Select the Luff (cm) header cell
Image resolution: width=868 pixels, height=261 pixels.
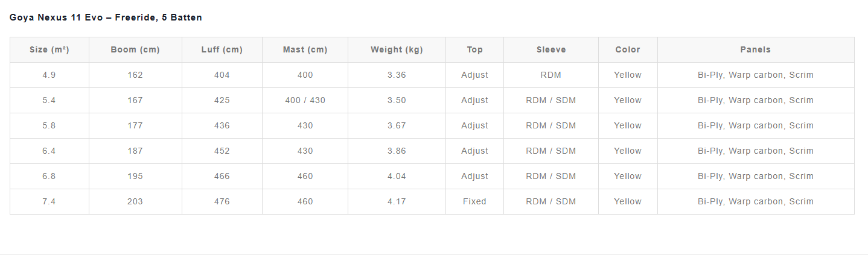222,50
